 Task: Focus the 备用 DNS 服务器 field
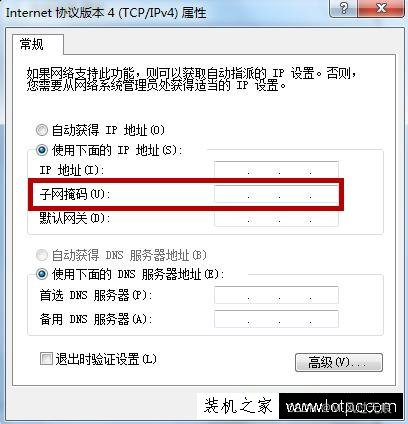(x=276, y=319)
